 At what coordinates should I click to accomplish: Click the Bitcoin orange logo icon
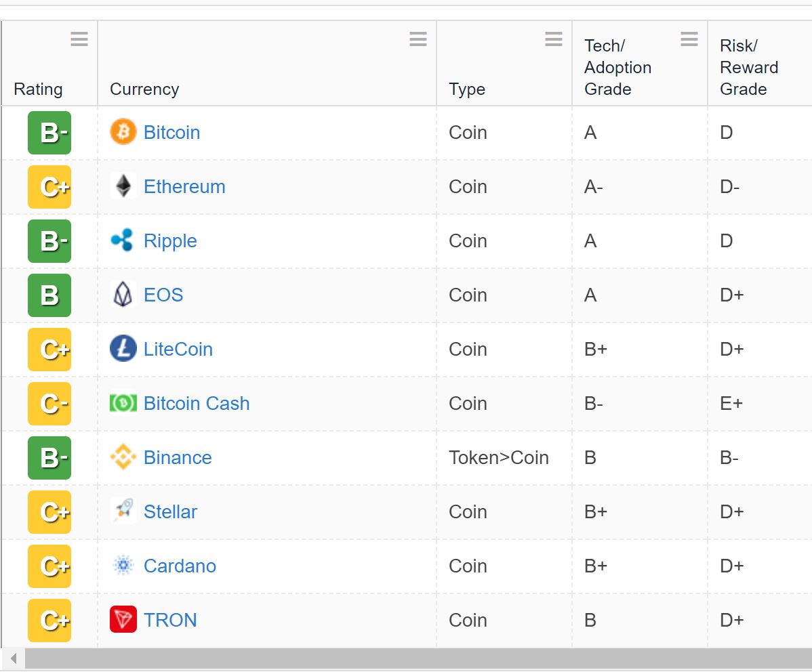(x=123, y=132)
